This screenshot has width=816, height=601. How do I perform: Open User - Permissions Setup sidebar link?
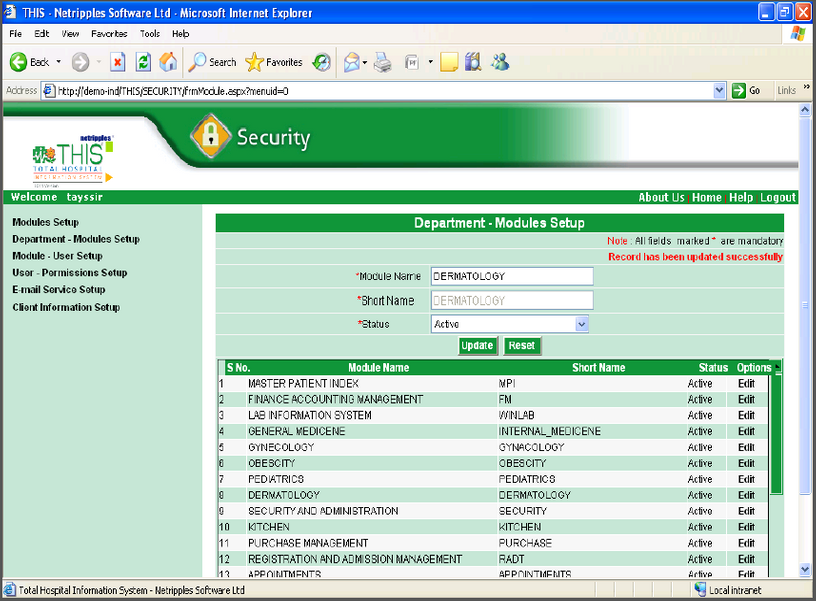[70, 273]
